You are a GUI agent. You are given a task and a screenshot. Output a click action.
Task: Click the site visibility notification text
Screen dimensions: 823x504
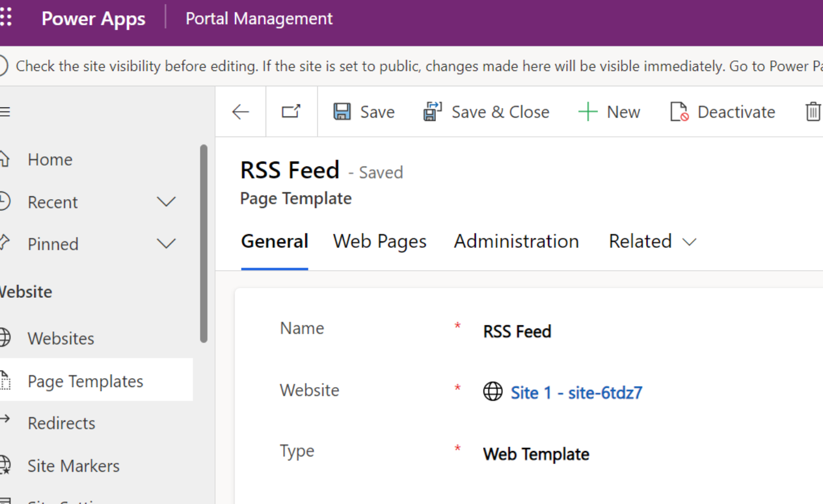coord(419,66)
